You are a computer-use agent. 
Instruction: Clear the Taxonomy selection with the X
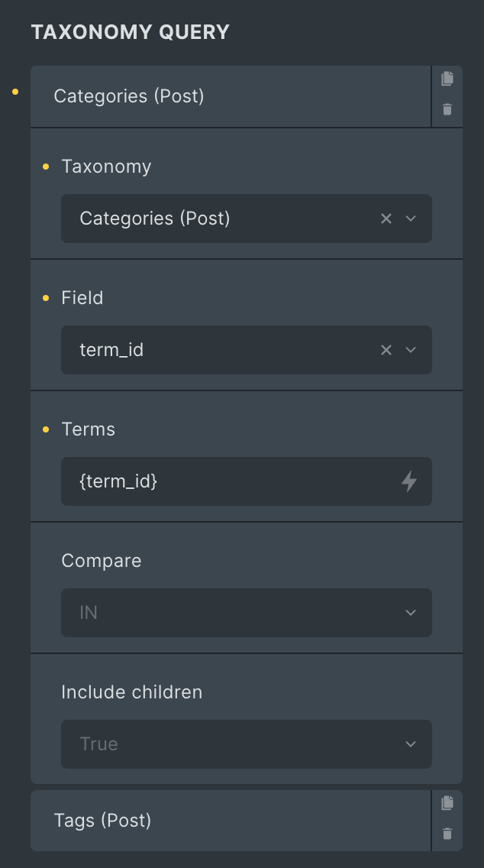point(386,219)
